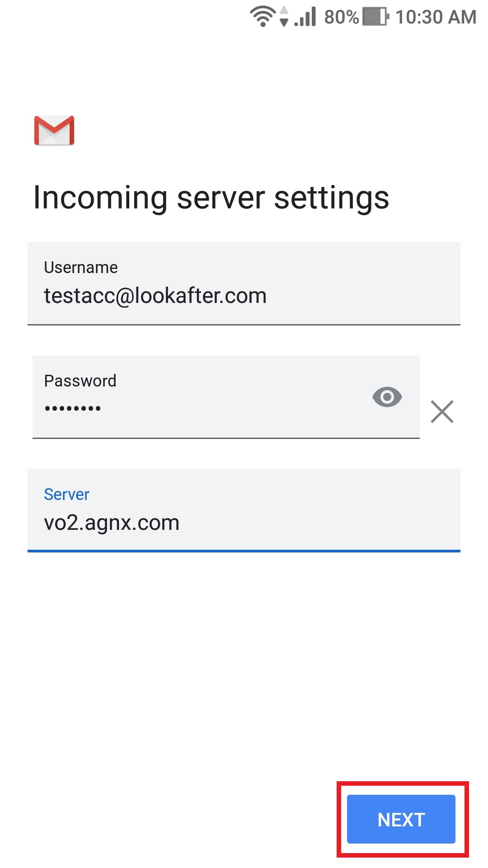Show the password with the eye icon
The image size is (488, 868).
[x=387, y=397]
